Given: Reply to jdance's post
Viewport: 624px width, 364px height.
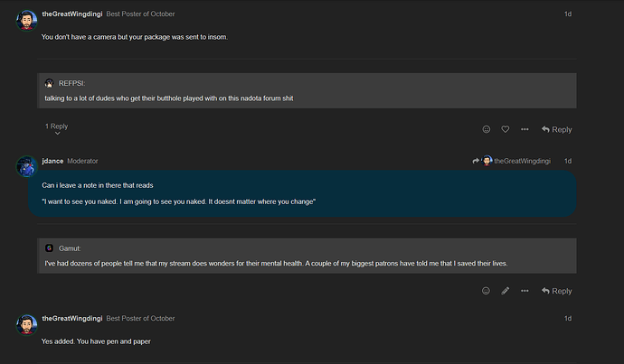Looking at the screenshot, I should (557, 291).
